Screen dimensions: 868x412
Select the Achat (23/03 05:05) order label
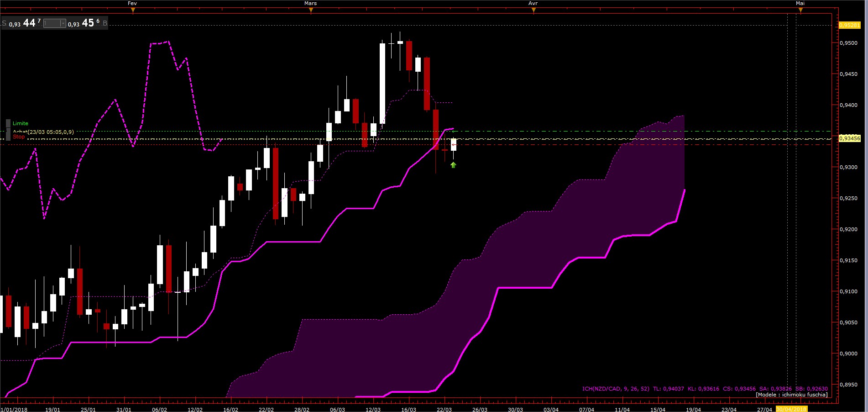(x=43, y=132)
